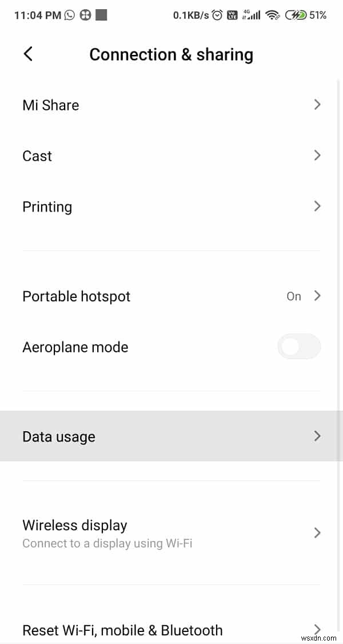Toggle Aeroplane mode on

point(299,347)
